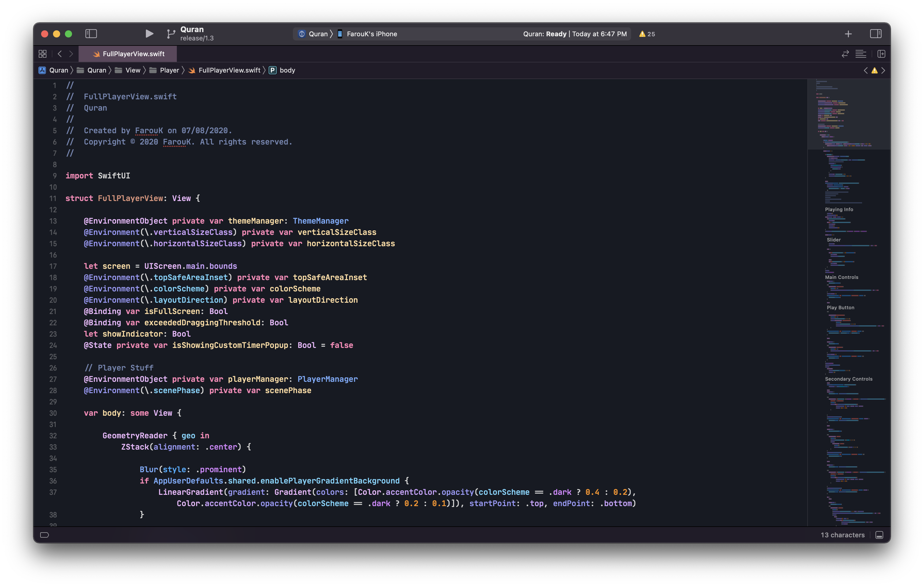This screenshot has height=587, width=924.
Task: Go forward in editor history
Action: point(71,54)
